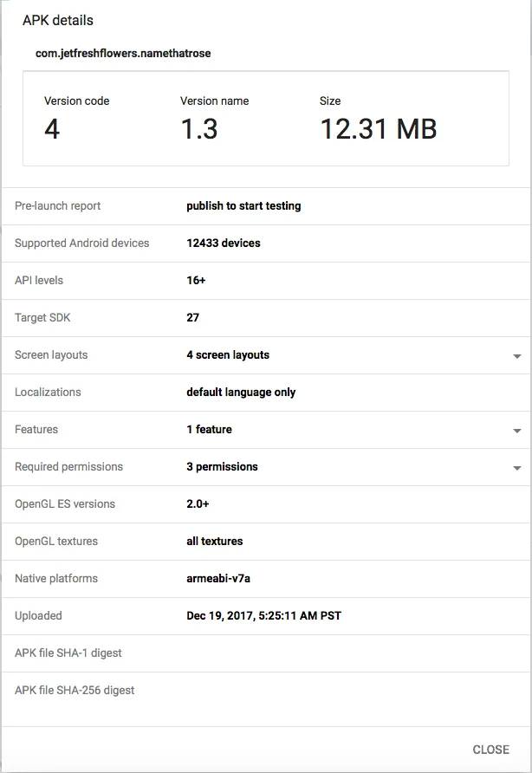Click the APK file SHA-256 digest label
Viewport: 532px width, 773px height.
(x=75, y=690)
